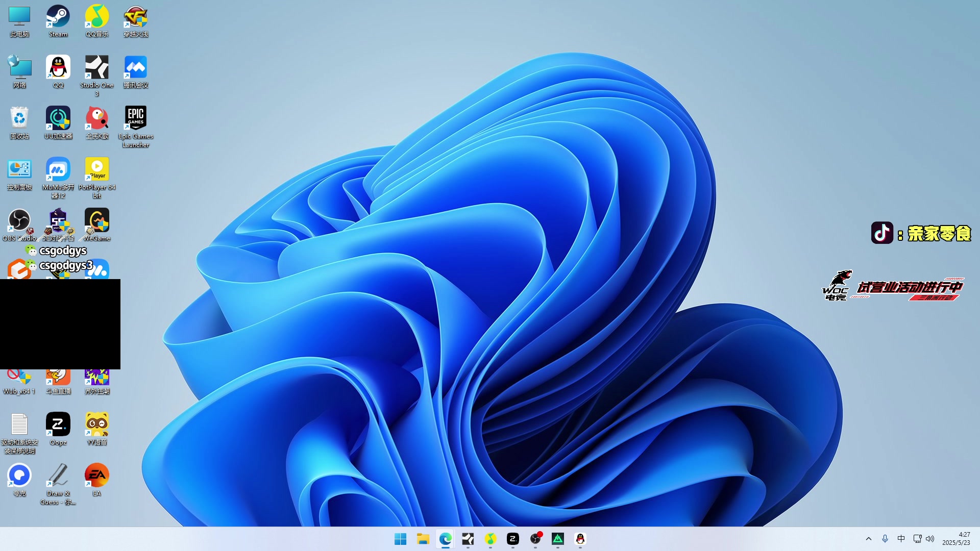Open QQ penguin from the taskbar
This screenshot has width=980, height=551.
tap(580, 539)
